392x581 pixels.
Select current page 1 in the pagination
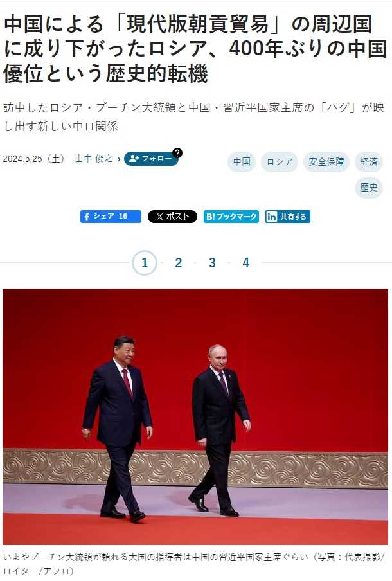[x=145, y=263]
